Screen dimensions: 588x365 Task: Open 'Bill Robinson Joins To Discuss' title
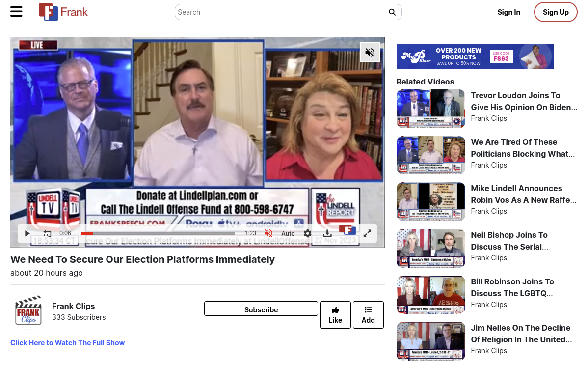[512, 287]
